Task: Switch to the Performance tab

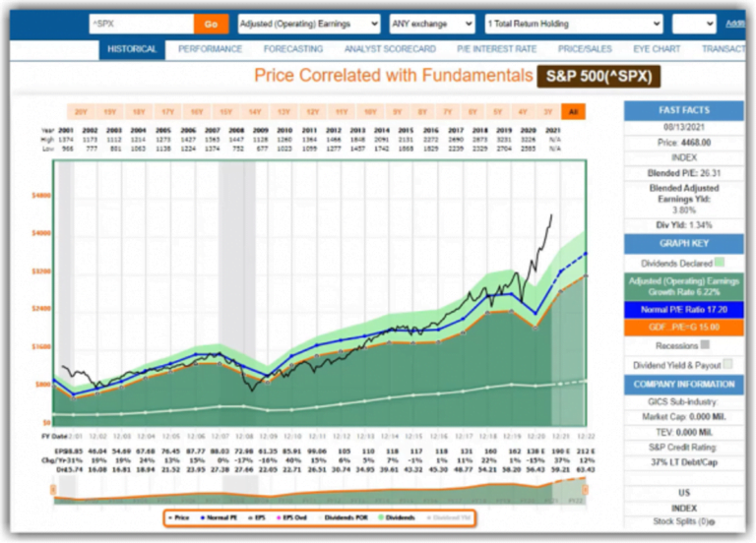Action: click(211, 48)
